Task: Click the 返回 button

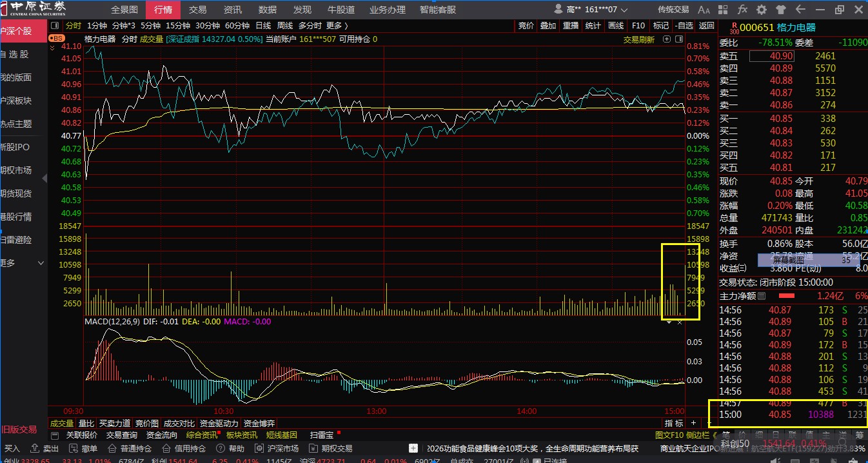Action: tap(707, 26)
